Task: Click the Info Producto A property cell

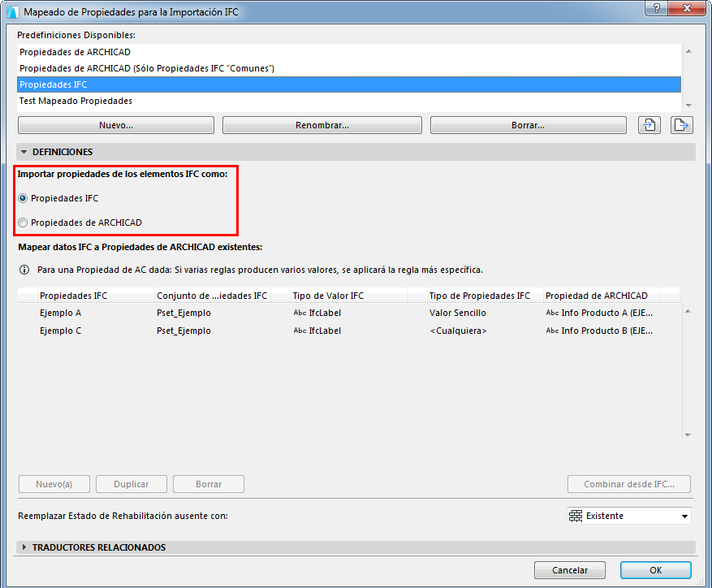Action: coord(599,313)
